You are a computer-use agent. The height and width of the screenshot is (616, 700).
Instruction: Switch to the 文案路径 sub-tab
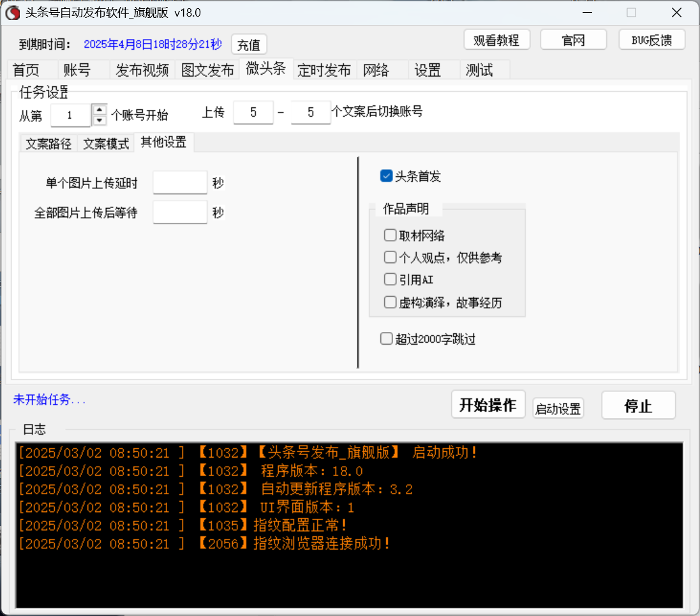tap(48, 144)
